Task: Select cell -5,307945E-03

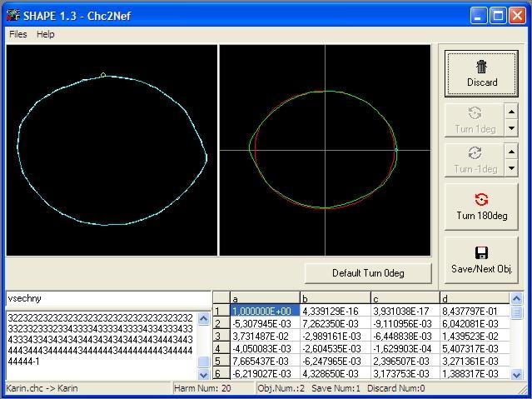Action: pyautogui.click(x=265, y=323)
